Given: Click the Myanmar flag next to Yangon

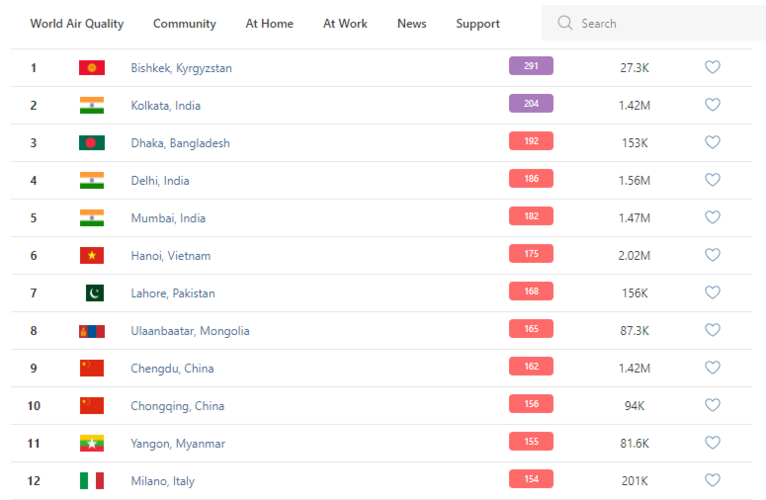Looking at the screenshot, I should coord(92,443).
